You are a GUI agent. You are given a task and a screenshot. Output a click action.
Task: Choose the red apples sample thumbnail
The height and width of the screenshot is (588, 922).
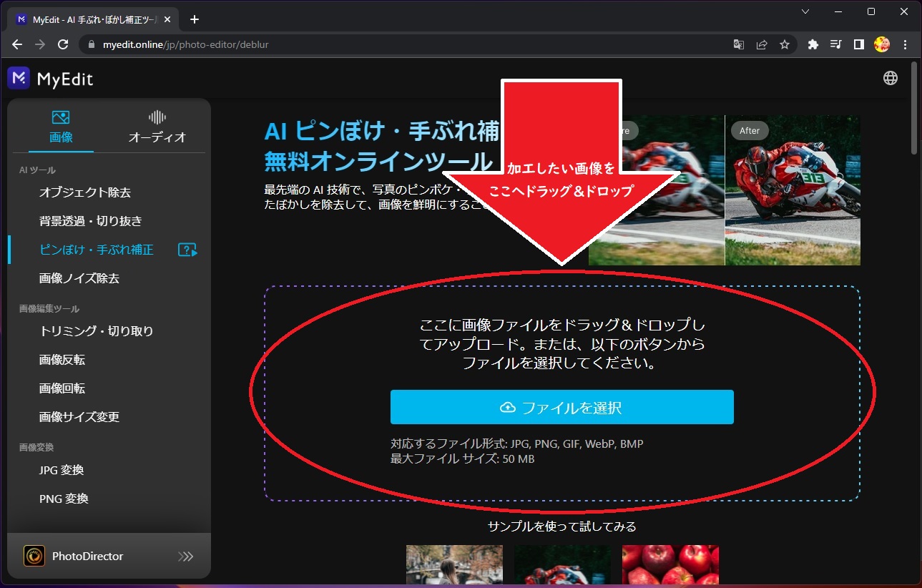tap(670, 565)
